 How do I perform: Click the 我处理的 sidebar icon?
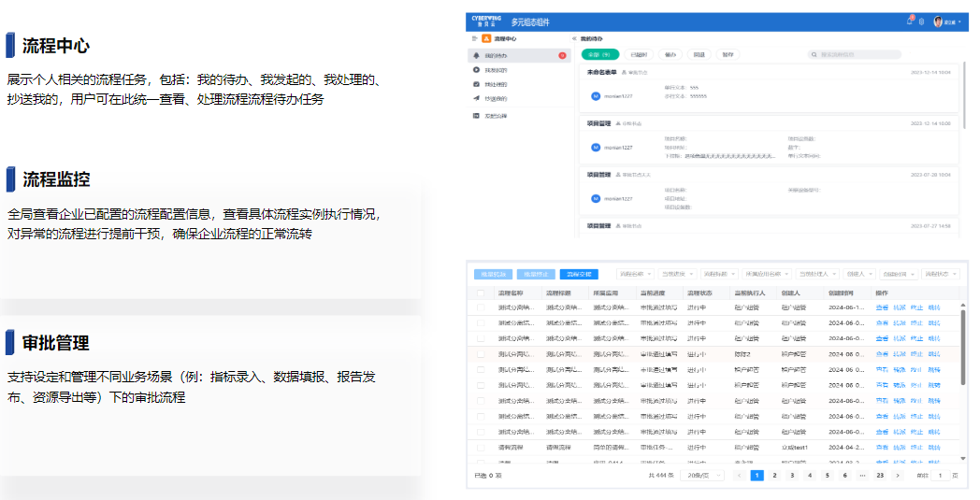[x=477, y=84]
